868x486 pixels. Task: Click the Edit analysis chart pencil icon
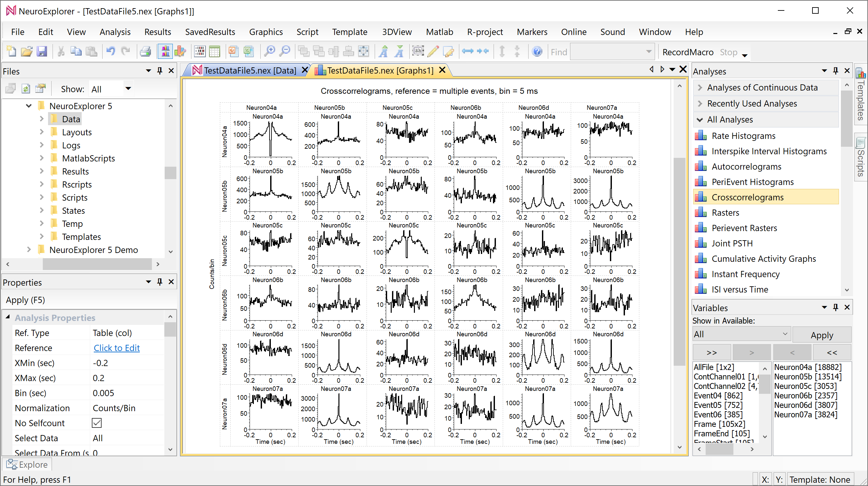coord(180,52)
